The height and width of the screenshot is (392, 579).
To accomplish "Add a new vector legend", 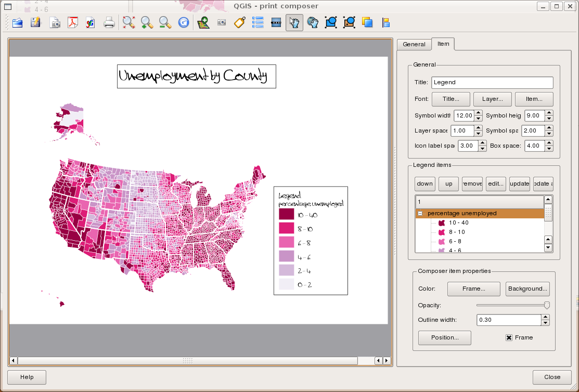I will 258,22.
